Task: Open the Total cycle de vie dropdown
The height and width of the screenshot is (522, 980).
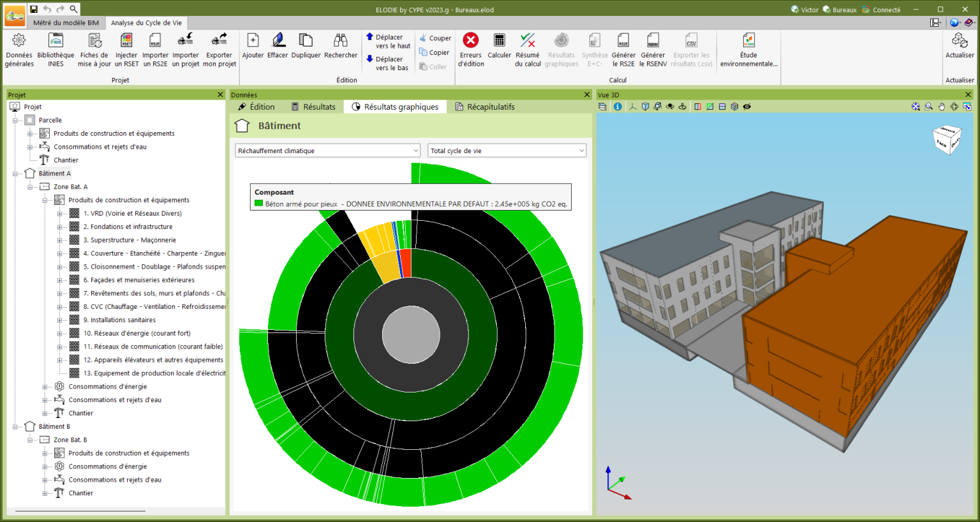Action: point(507,151)
